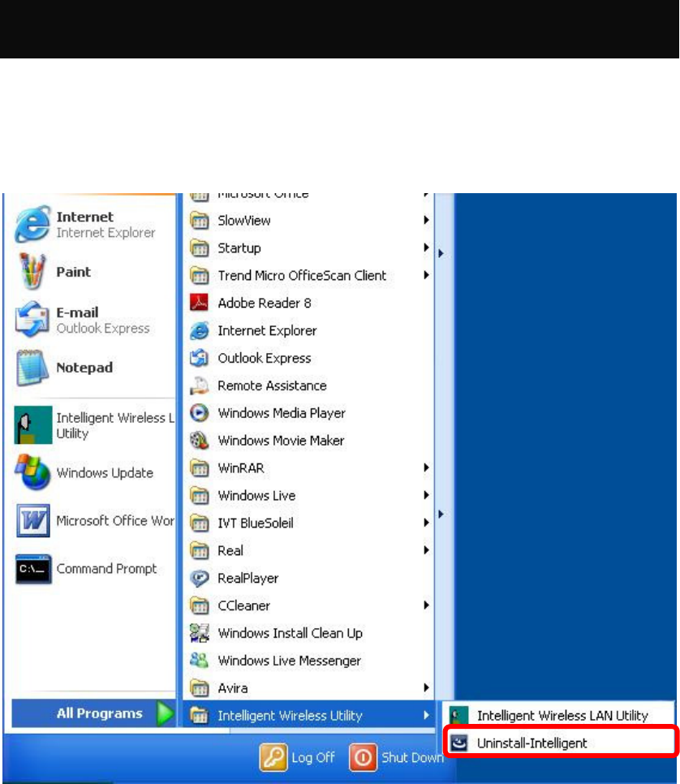Click Internet Explorer icon in All Programs

[199, 330]
